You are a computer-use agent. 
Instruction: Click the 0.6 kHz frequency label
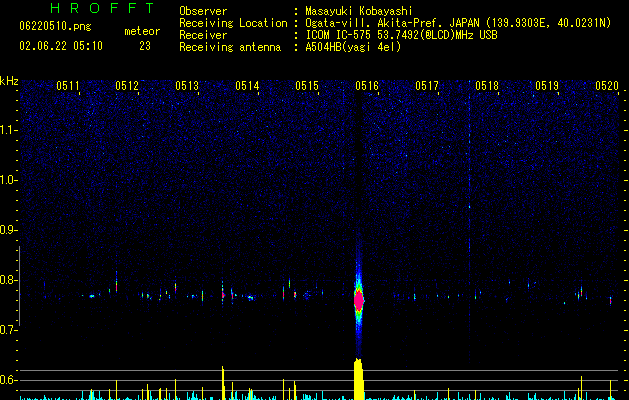8,380
